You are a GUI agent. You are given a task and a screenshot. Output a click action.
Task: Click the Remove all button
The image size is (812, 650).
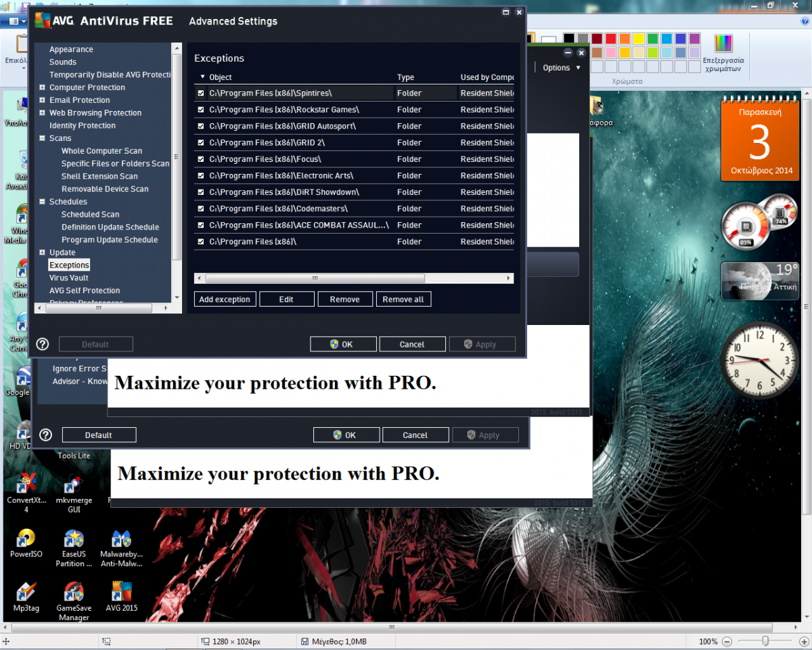[x=403, y=299]
